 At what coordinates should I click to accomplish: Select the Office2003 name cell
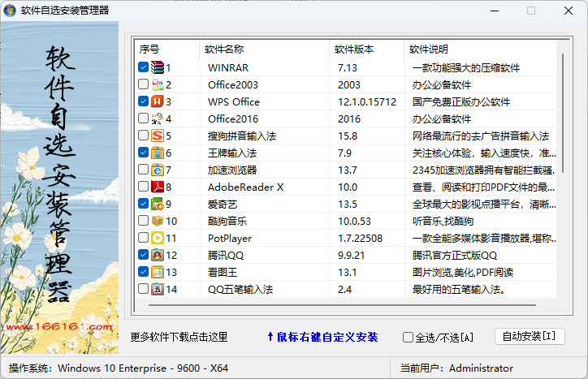233,84
